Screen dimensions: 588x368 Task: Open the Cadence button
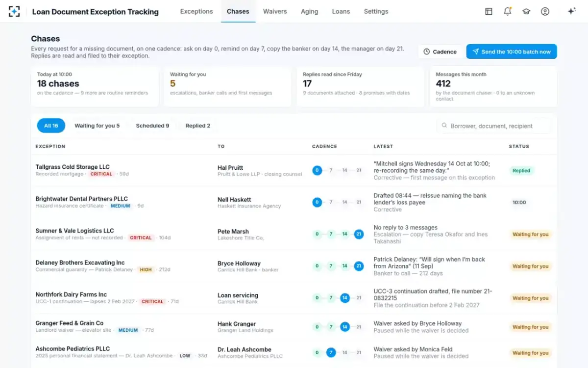[x=440, y=52]
